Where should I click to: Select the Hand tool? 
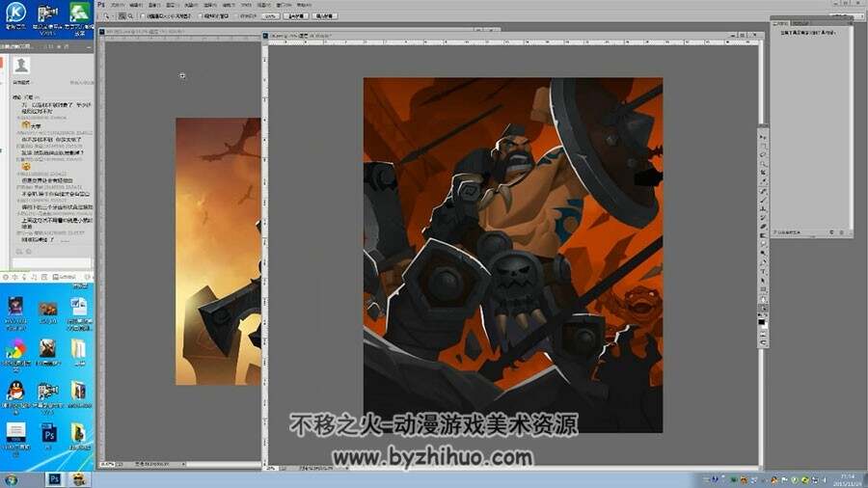click(x=764, y=299)
